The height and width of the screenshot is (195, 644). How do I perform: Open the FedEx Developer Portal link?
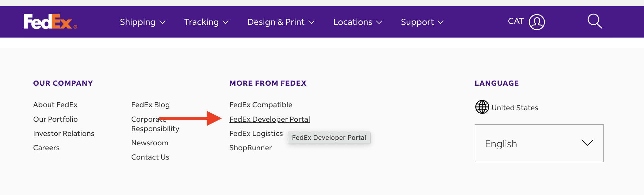pyautogui.click(x=269, y=119)
